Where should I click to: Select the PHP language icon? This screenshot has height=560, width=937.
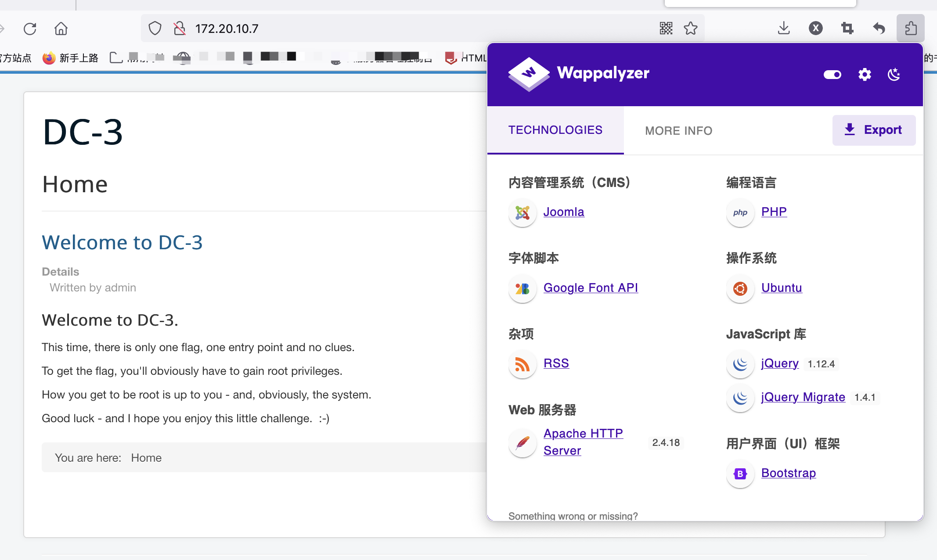coord(740,213)
